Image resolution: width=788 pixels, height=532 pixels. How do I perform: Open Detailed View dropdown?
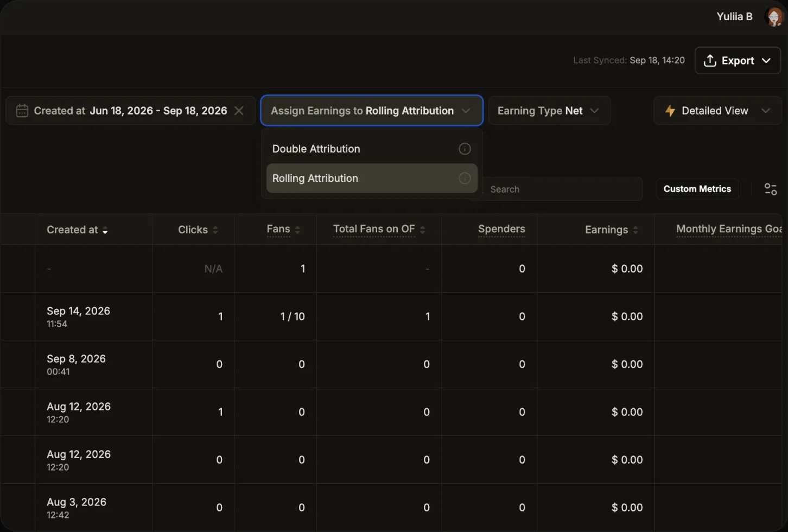pyautogui.click(x=717, y=111)
